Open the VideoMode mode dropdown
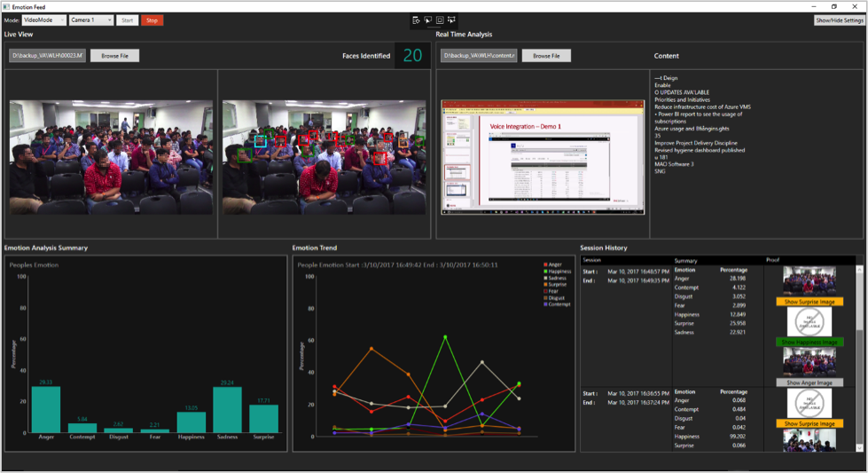The width and height of the screenshot is (868, 473). click(x=43, y=20)
